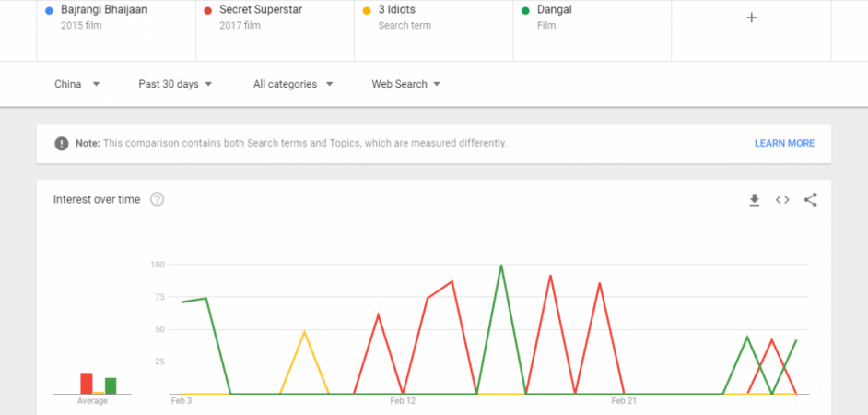
Task: Open embed code for Interest over time
Action: 782,200
